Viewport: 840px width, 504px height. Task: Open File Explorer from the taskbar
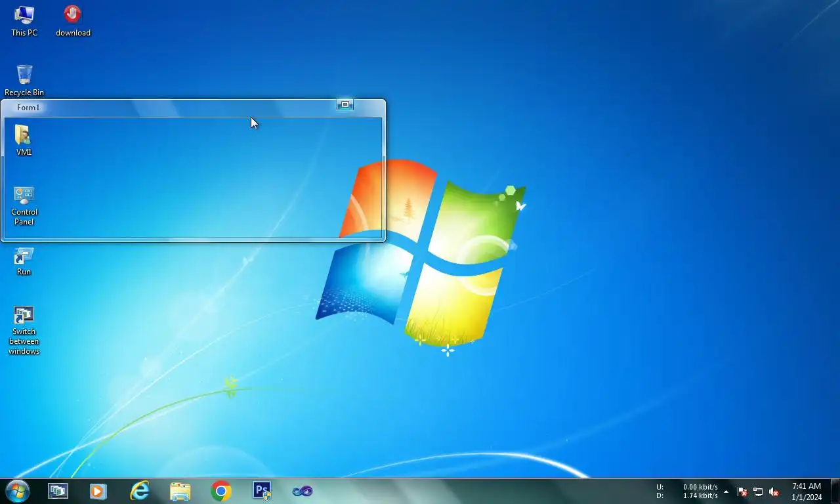click(180, 491)
